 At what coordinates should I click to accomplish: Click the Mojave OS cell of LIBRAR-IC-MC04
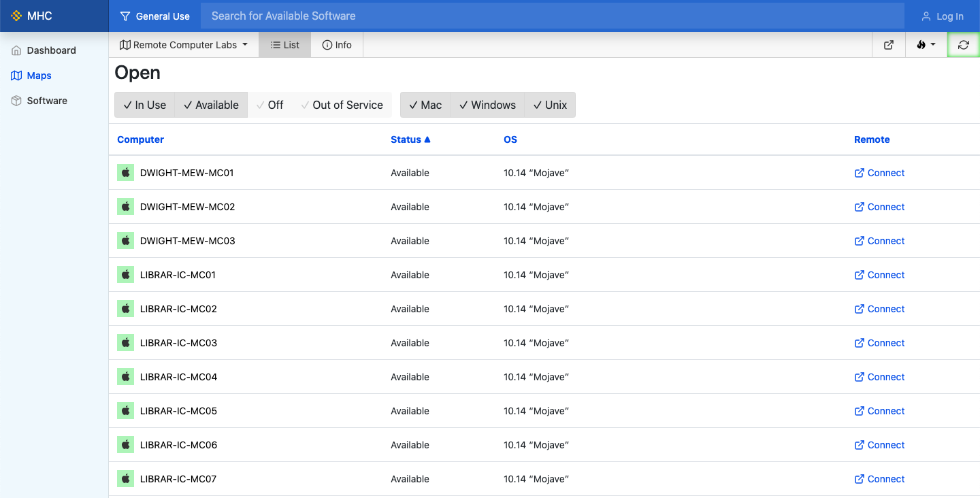coord(536,377)
